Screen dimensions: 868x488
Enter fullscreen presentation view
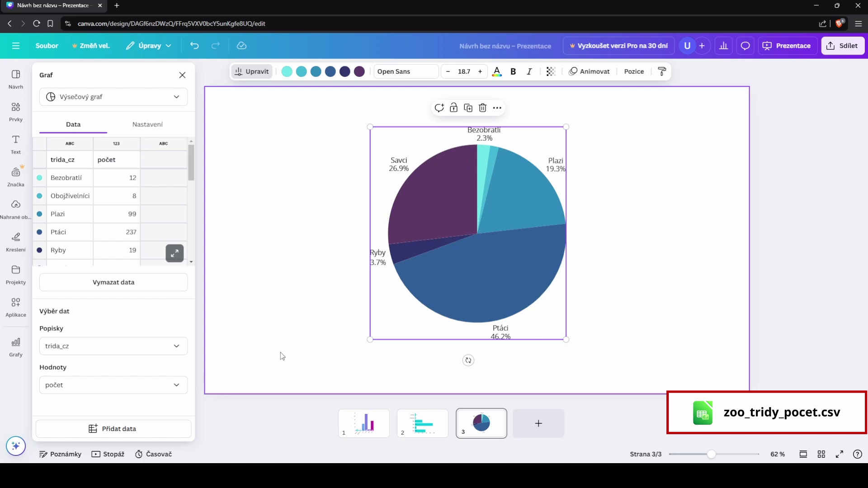click(840, 454)
